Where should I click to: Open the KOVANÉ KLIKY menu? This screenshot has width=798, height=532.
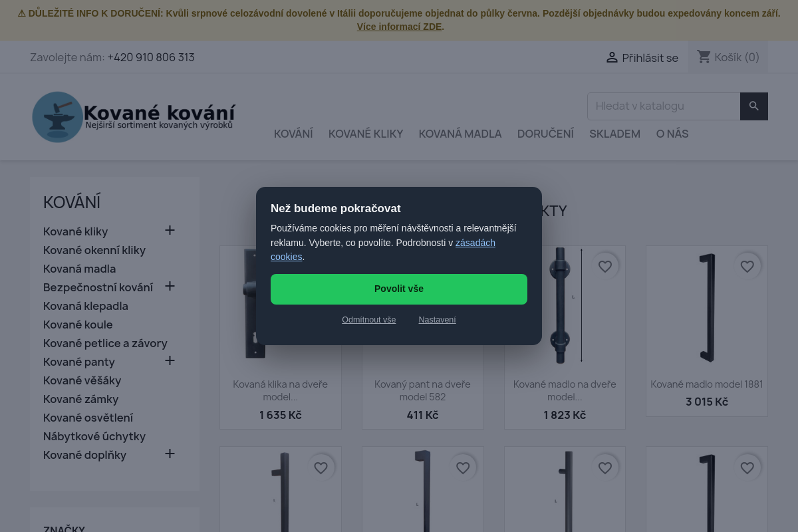click(x=366, y=134)
